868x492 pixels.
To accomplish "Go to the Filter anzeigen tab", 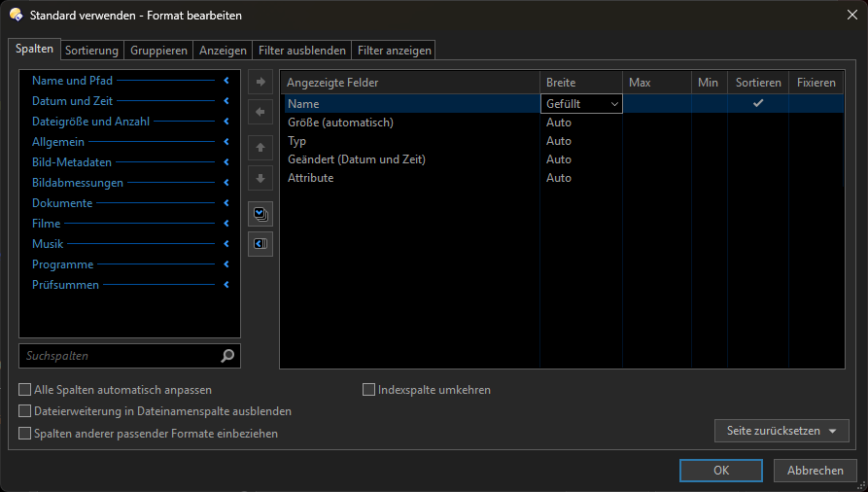I will click(394, 51).
